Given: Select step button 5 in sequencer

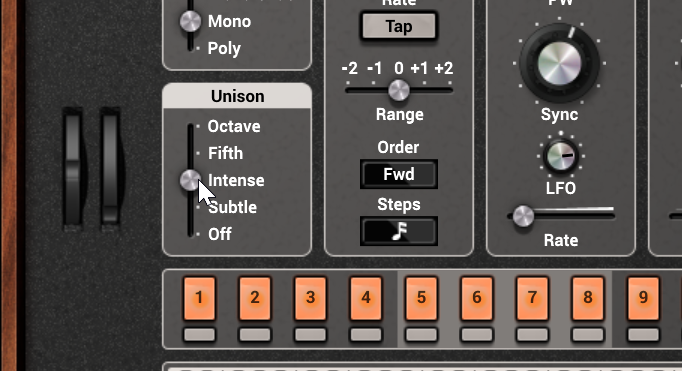Looking at the screenshot, I should [x=421, y=298].
